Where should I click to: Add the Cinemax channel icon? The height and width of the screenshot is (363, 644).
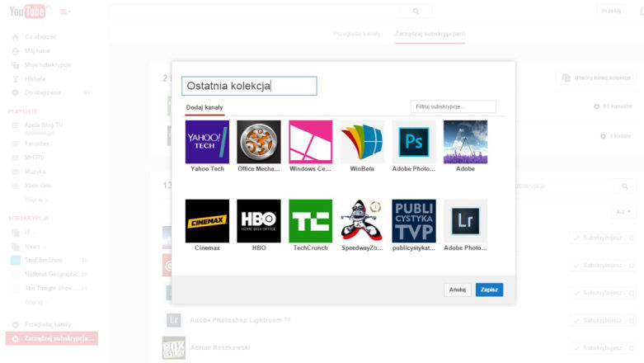207,221
